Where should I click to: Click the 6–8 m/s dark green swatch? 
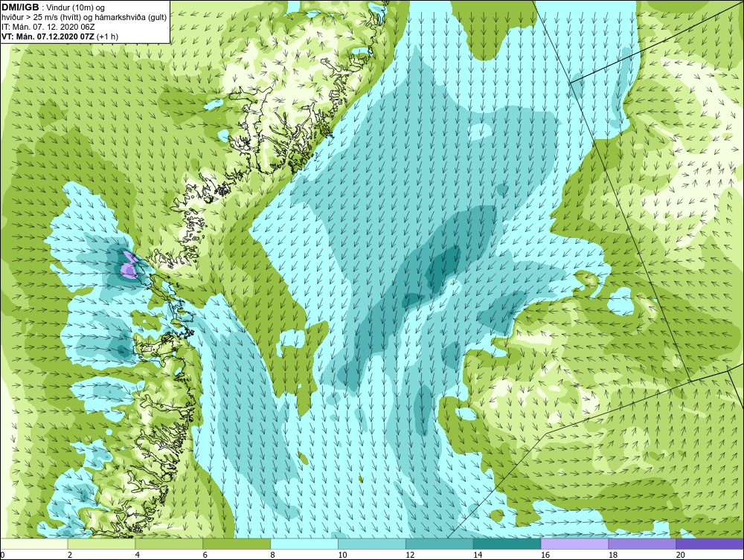click(237, 544)
